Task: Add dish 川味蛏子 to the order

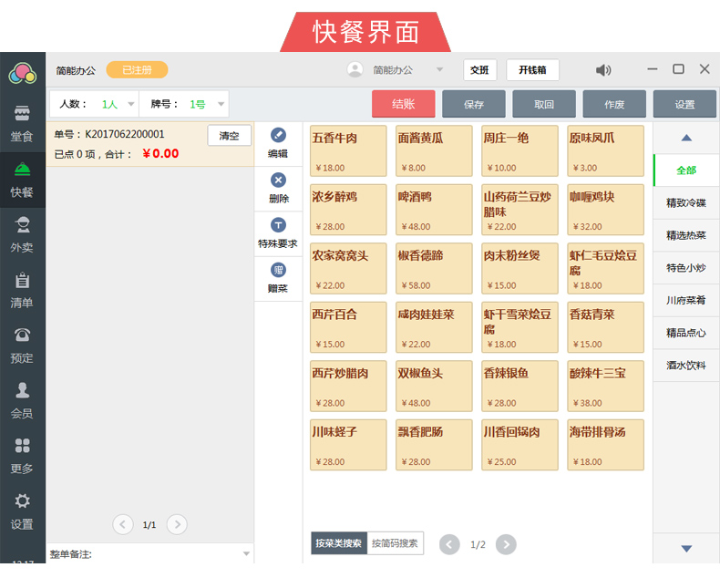Action: (x=348, y=445)
